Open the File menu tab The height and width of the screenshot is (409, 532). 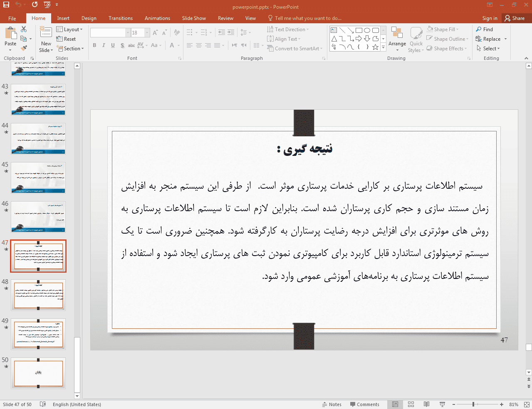[12, 18]
